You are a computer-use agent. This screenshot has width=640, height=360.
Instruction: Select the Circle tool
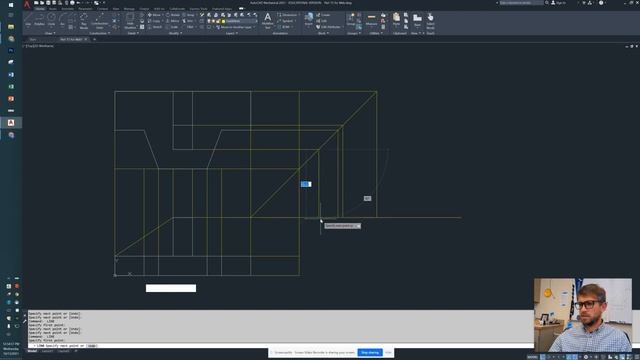(x=51, y=19)
